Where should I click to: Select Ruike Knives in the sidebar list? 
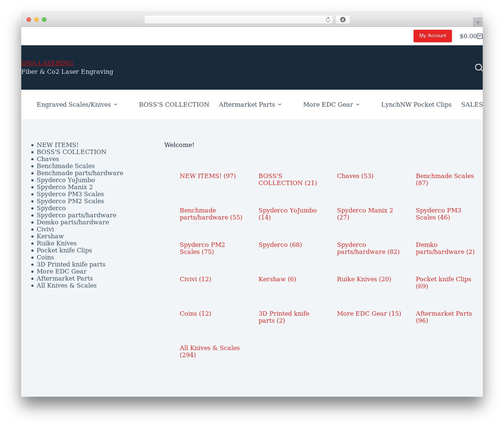(x=57, y=243)
